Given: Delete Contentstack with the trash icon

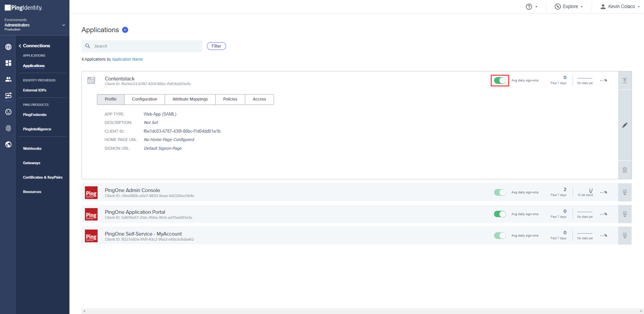Looking at the screenshot, I should point(625,170).
